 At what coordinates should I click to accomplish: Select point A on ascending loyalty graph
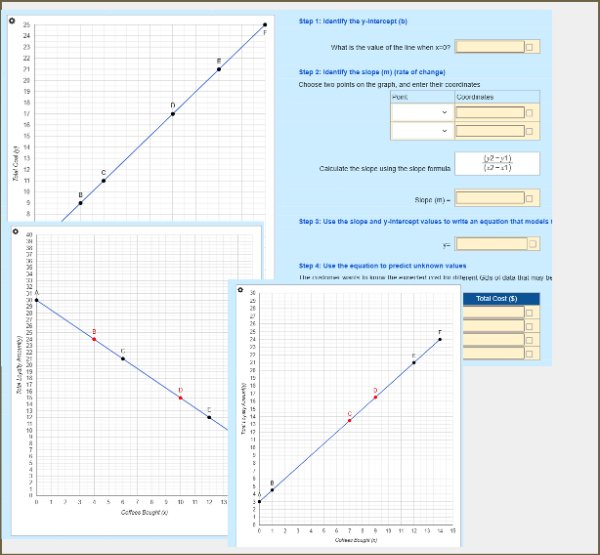point(259,501)
